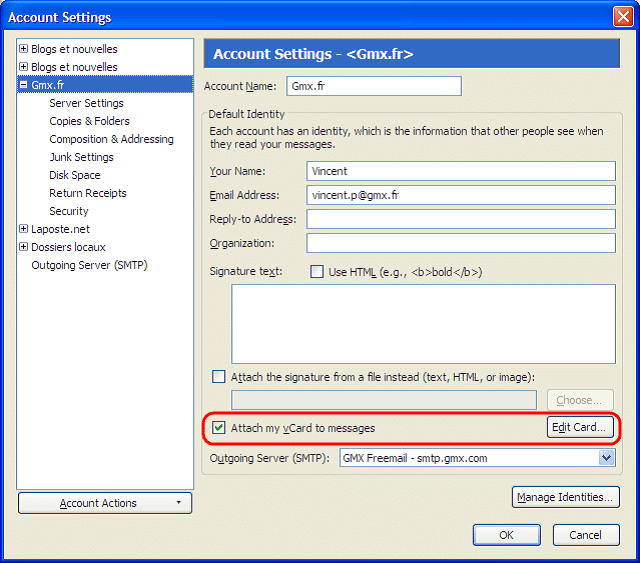Screen dimensions: 640x563
Task: Collapse the Gmx.fr account node
Action: click(24, 85)
